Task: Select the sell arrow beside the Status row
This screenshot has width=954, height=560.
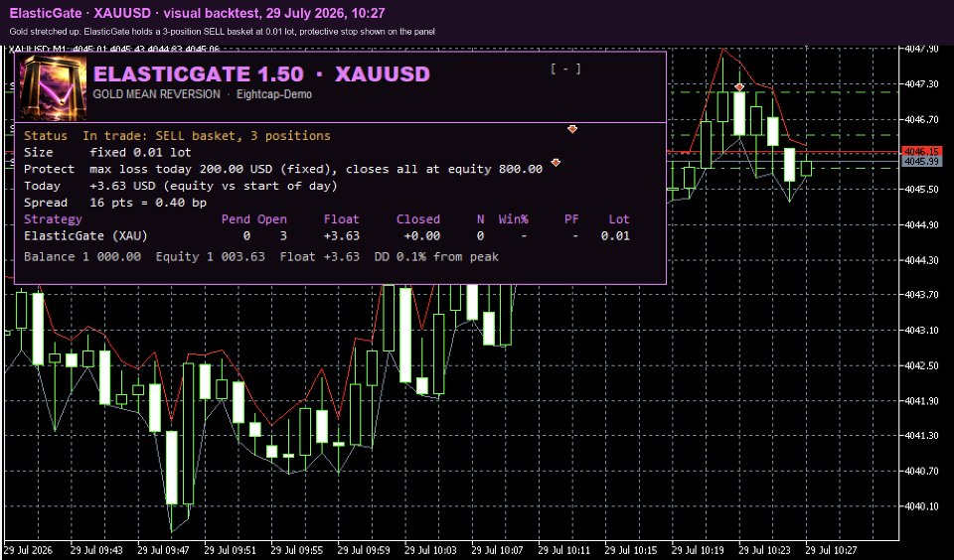Action: tap(572, 129)
